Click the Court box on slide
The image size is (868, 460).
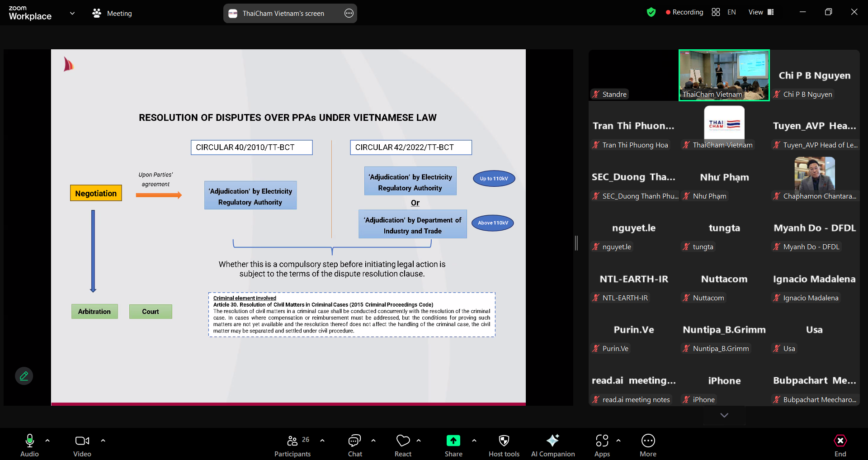pos(151,312)
